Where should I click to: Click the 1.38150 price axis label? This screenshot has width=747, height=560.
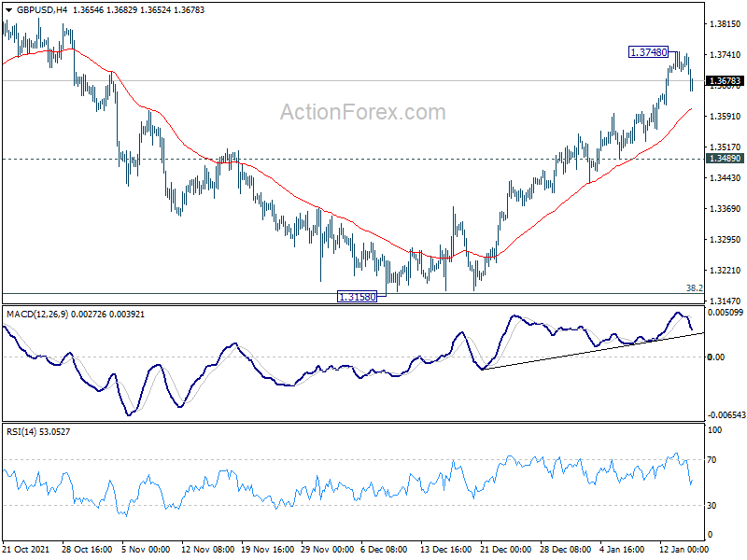point(726,24)
